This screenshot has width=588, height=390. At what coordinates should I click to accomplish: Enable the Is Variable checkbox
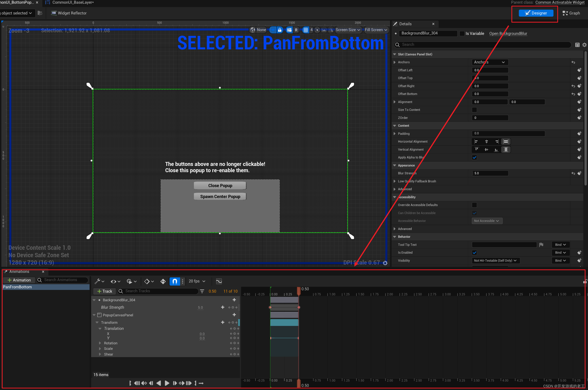(462, 33)
